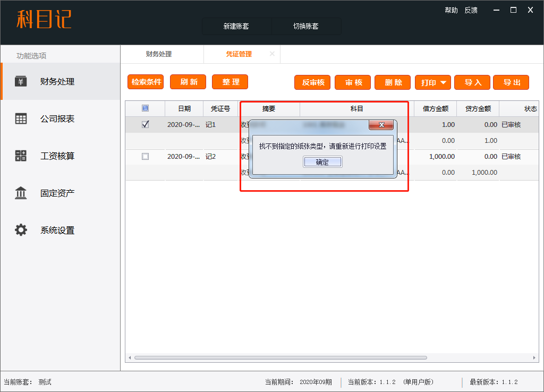Toggle the select-all checkbox in table header
The image size is (544, 392).
(x=145, y=108)
